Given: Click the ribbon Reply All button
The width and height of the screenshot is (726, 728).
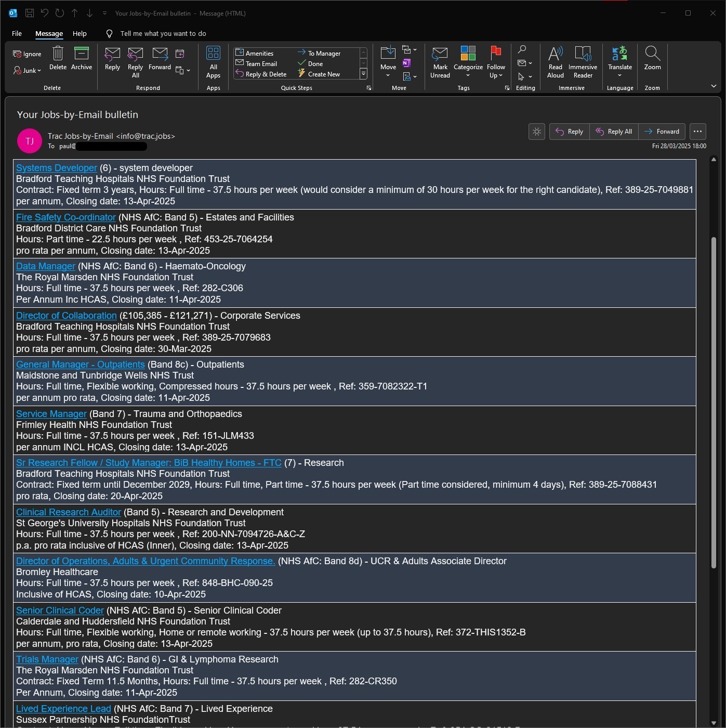Looking at the screenshot, I should 135,62.
